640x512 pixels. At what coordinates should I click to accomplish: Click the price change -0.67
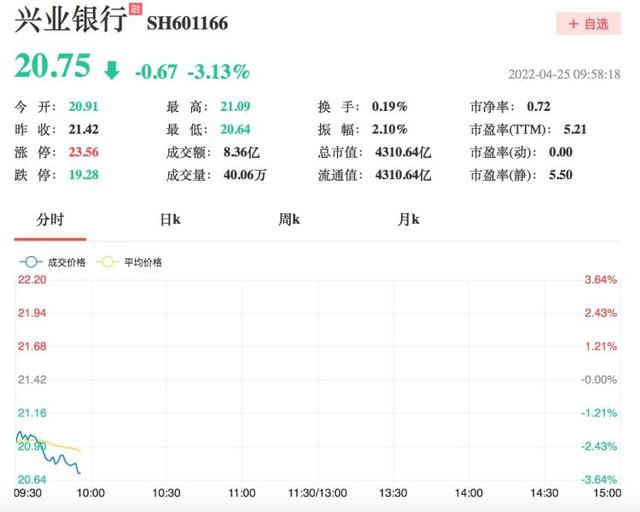click(156, 72)
